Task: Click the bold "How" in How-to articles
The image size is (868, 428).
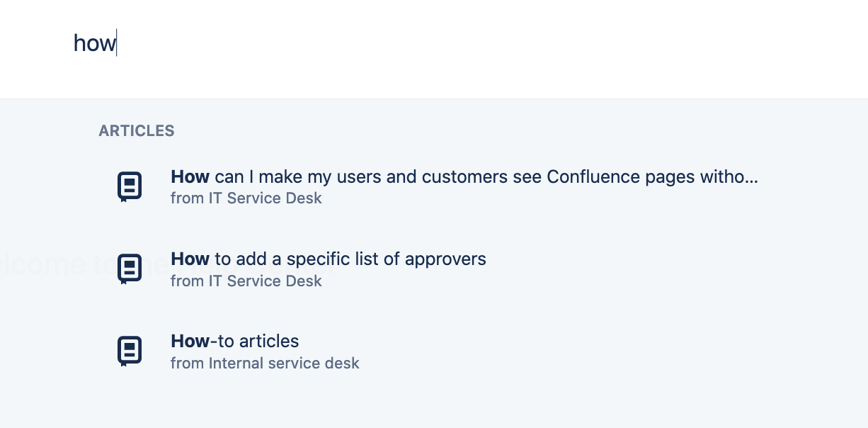Action: point(190,341)
